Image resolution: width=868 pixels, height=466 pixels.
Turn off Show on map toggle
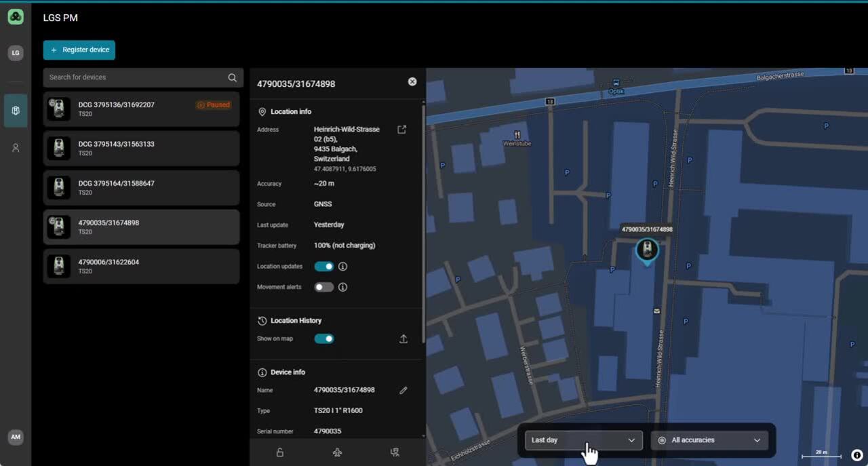324,339
